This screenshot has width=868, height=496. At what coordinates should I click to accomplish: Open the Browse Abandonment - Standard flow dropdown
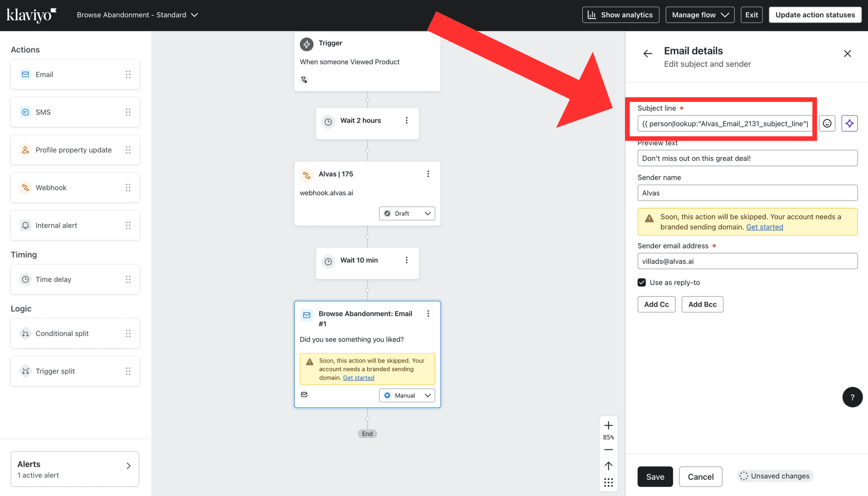click(137, 15)
